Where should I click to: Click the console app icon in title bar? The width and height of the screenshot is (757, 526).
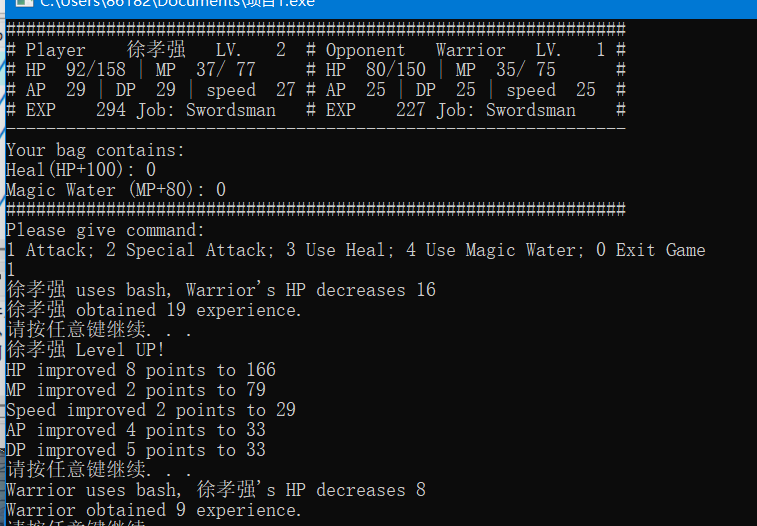[23, 3]
